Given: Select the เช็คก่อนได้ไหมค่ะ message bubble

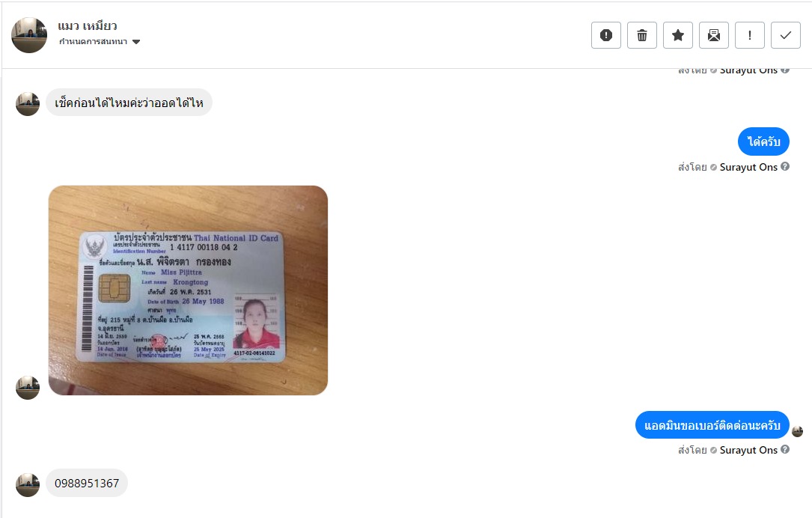Looking at the screenshot, I should 129,103.
